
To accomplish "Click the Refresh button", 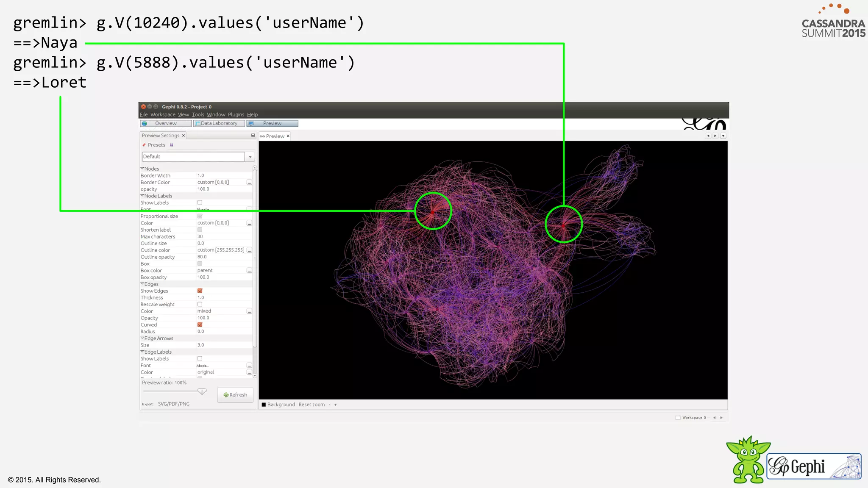I will tap(235, 395).
